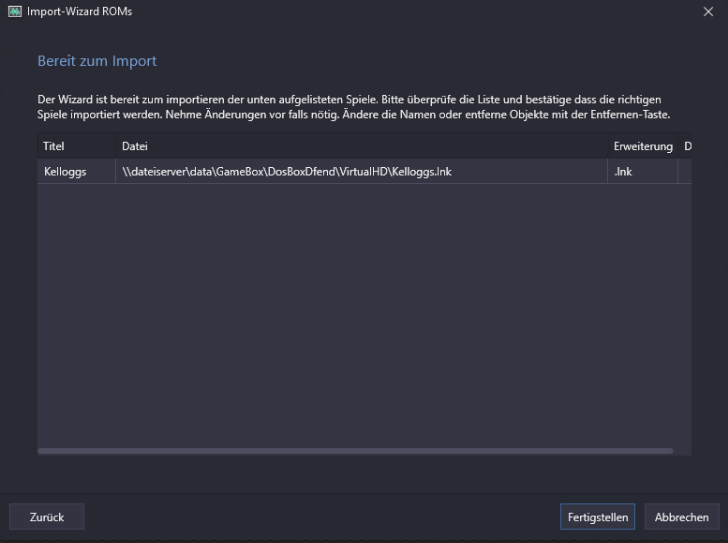Click the Kelloggs.lnk file path cell
This screenshot has height=543, width=728.
[x=287, y=172]
